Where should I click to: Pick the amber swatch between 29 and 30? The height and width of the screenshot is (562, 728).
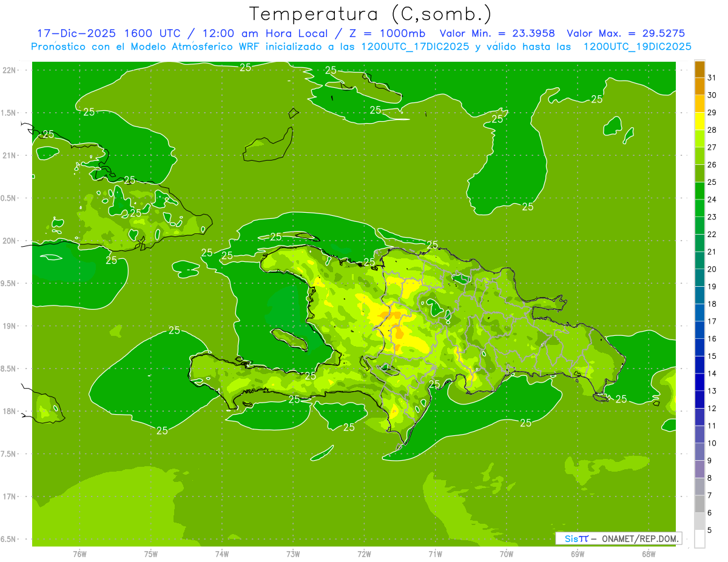[699, 104]
